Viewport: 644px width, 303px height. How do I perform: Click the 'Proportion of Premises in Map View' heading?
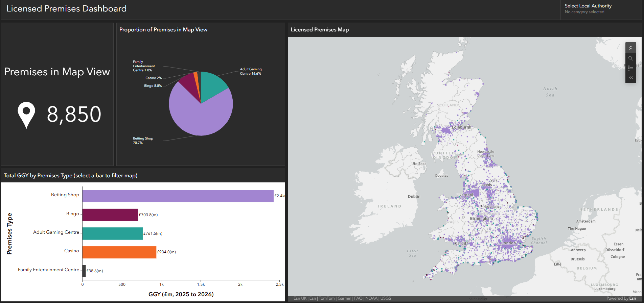(x=163, y=30)
